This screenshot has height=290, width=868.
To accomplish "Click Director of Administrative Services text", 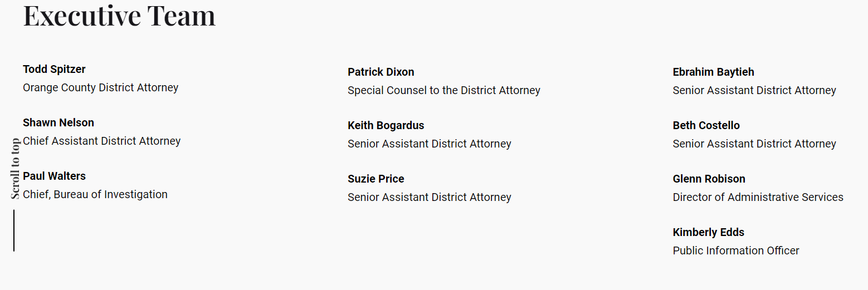I will tap(758, 197).
